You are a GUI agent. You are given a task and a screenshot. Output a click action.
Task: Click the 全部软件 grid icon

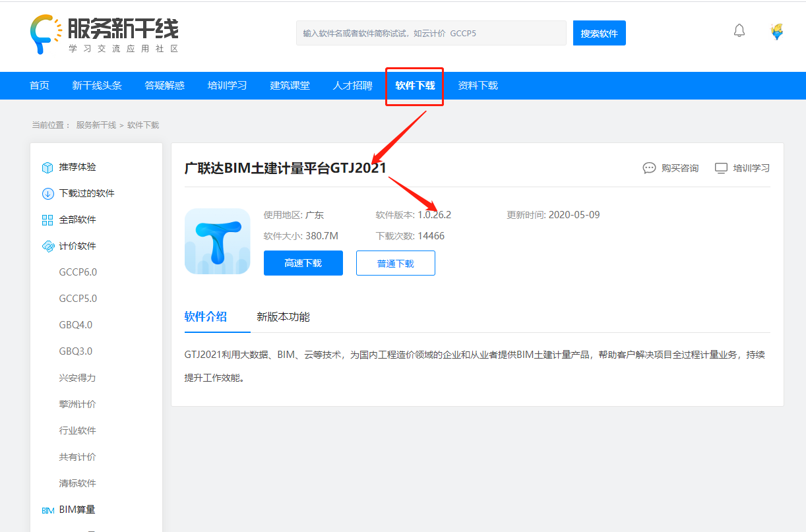tap(47, 220)
